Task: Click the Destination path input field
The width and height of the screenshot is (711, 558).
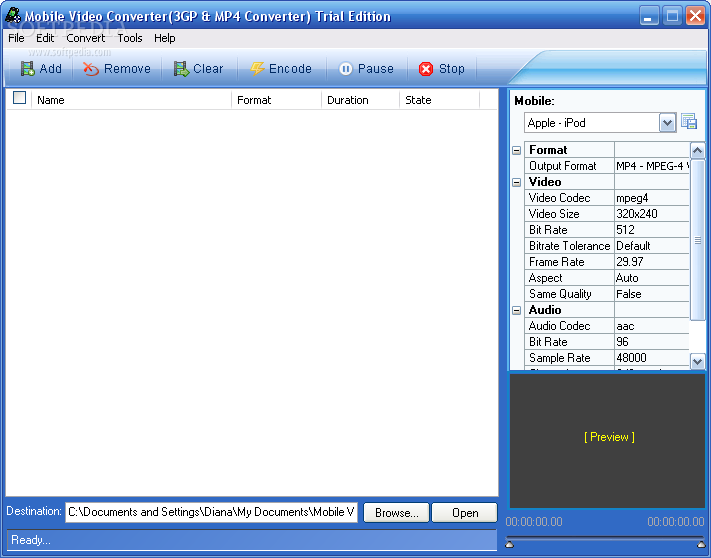Action: (211, 512)
